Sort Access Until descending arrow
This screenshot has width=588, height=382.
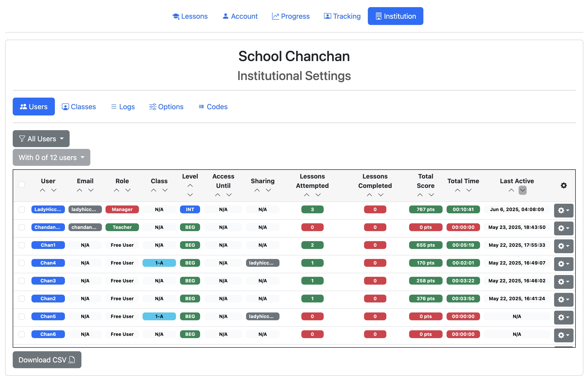(x=229, y=195)
